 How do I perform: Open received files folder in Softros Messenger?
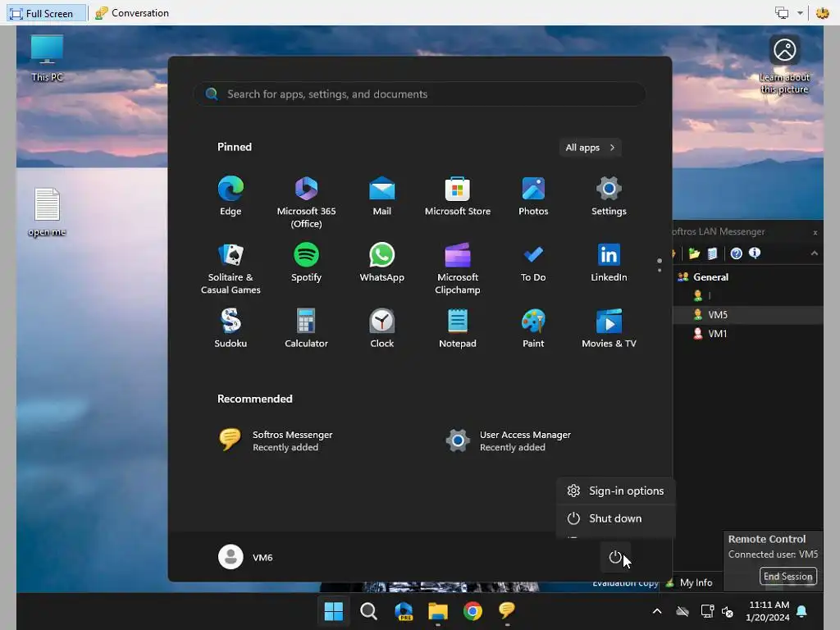pyautogui.click(x=694, y=253)
